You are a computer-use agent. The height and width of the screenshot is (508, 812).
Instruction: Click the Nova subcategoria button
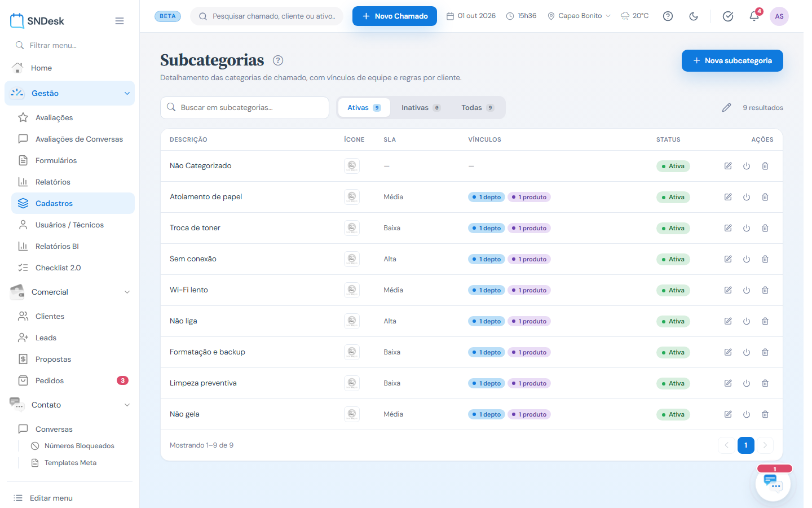pyautogui.click(x=732, y=60)
